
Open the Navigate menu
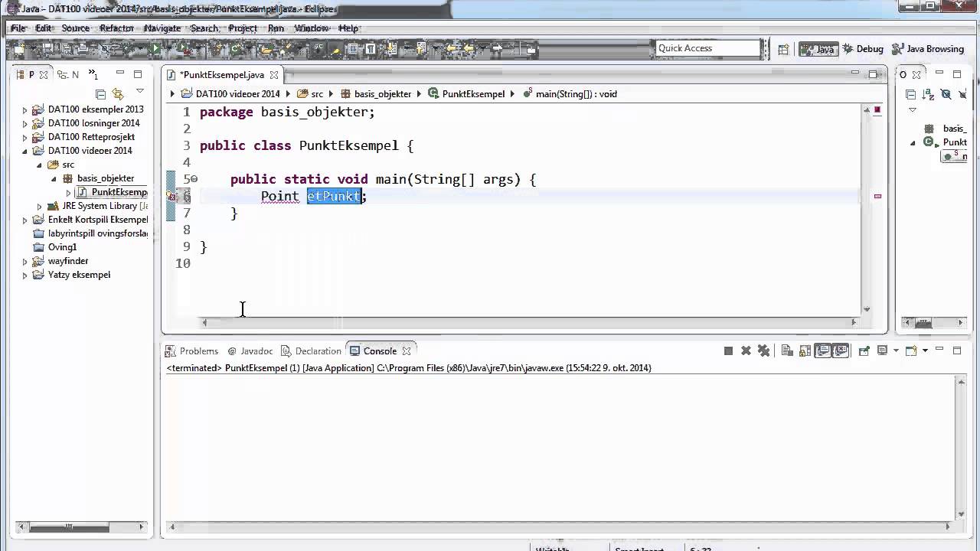point(162,28)
